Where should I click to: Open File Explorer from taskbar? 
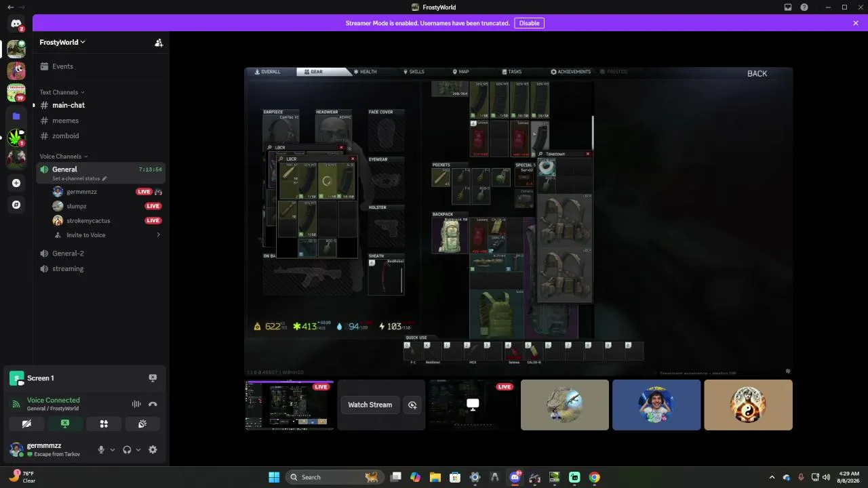(435, 477)
